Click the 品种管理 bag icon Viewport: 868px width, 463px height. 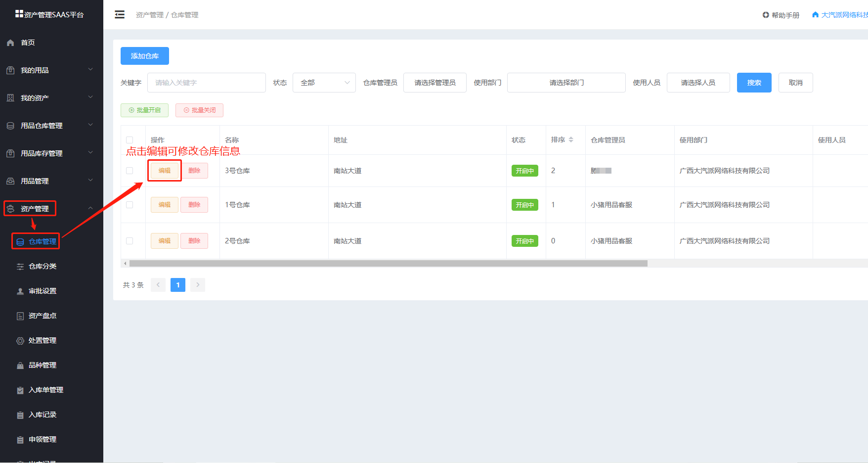click(x=20, y=366)
